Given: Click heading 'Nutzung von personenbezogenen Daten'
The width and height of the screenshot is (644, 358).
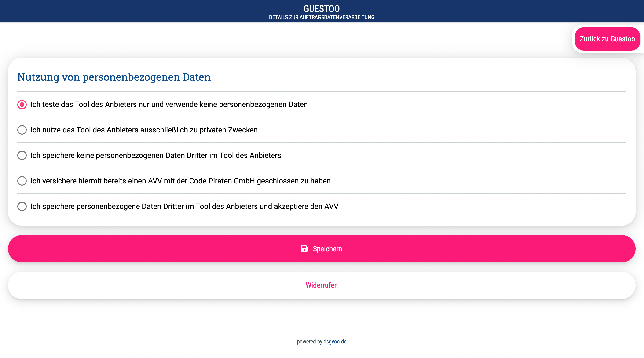Looking at the screenshot, I should 114,77.
